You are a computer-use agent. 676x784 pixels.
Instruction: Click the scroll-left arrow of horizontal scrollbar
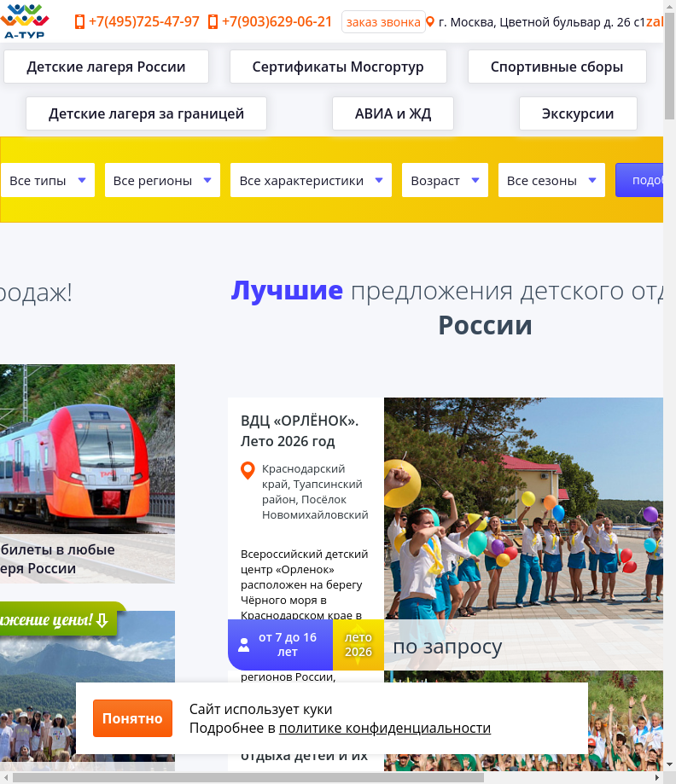pyautogui.click(x=5, y=778)
